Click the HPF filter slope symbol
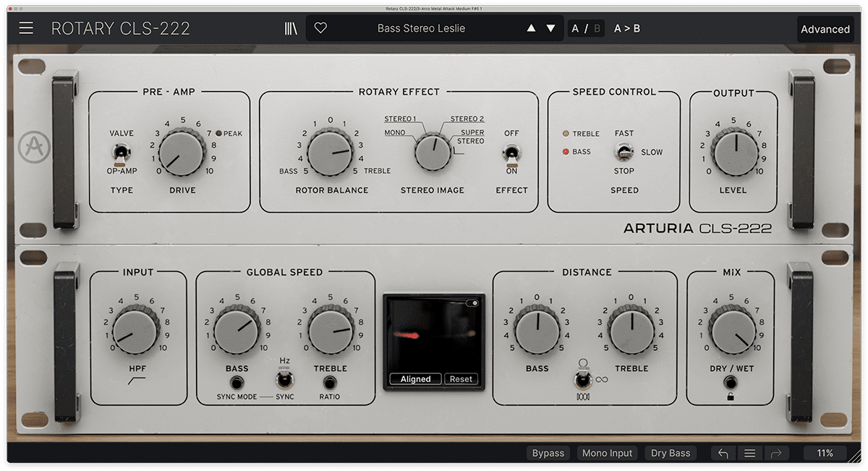The height and width of the screenshot is (471, 868). (x=136, y=381)
